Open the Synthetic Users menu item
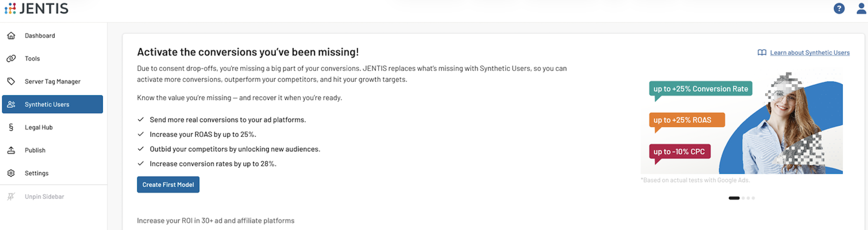 click(47, 104)
